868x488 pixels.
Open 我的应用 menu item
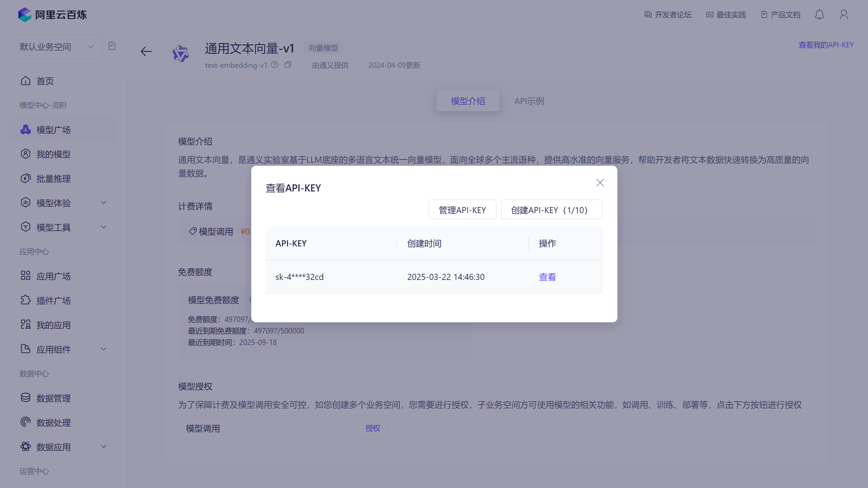tap(64, 325)
